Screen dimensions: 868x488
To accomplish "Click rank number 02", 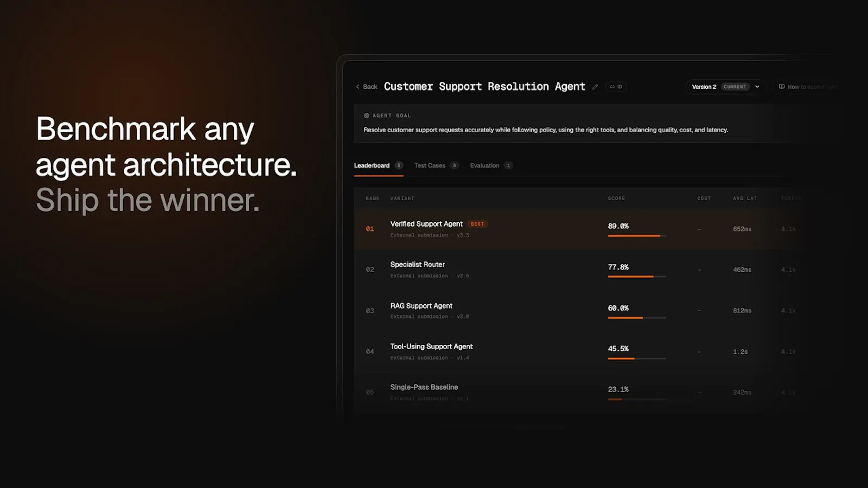I will [370, 270].
